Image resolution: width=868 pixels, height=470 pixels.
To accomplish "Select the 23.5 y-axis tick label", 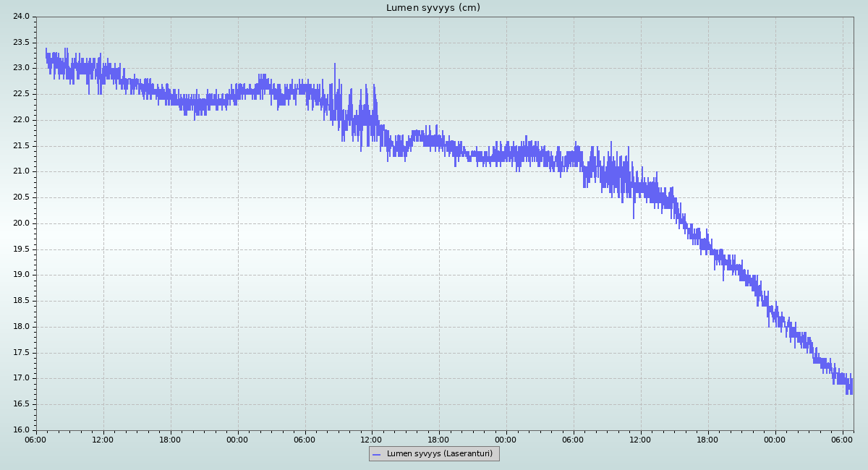I will (x=21, y=42).
